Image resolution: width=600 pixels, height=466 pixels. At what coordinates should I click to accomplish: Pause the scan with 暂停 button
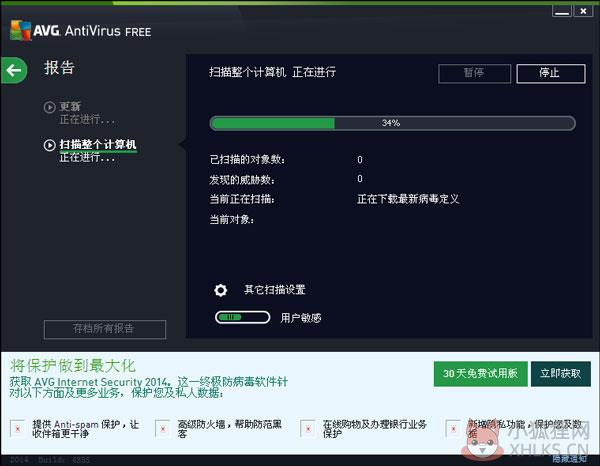pos(474,73)
